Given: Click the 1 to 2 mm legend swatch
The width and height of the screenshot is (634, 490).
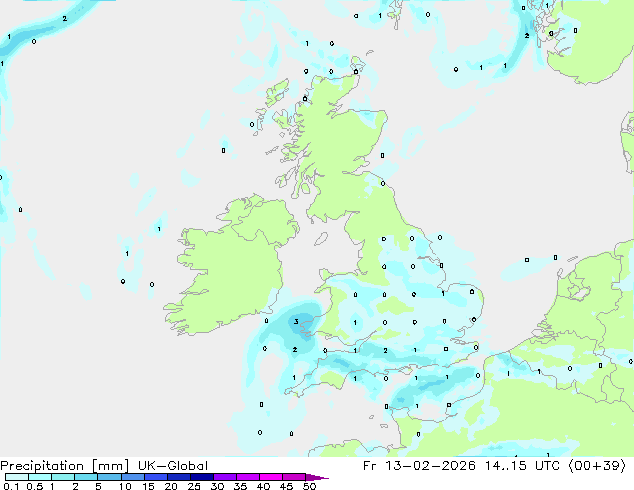Looking at the screenshot, I should [x=63, y=477].
